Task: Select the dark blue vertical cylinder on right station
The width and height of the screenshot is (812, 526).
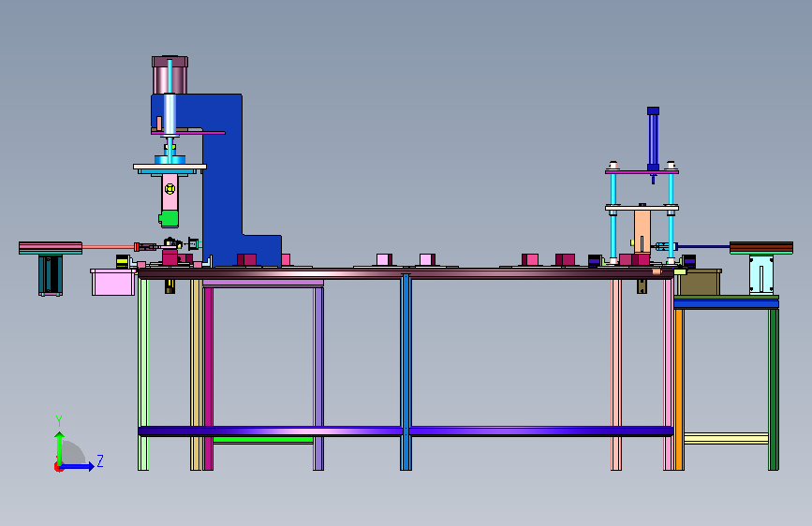Action: pyautogui.click(x=653, y=139)
